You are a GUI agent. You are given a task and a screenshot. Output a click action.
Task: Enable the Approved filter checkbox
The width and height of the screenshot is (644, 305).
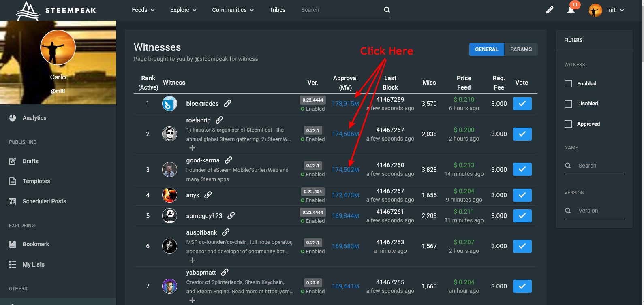point(568,124)
